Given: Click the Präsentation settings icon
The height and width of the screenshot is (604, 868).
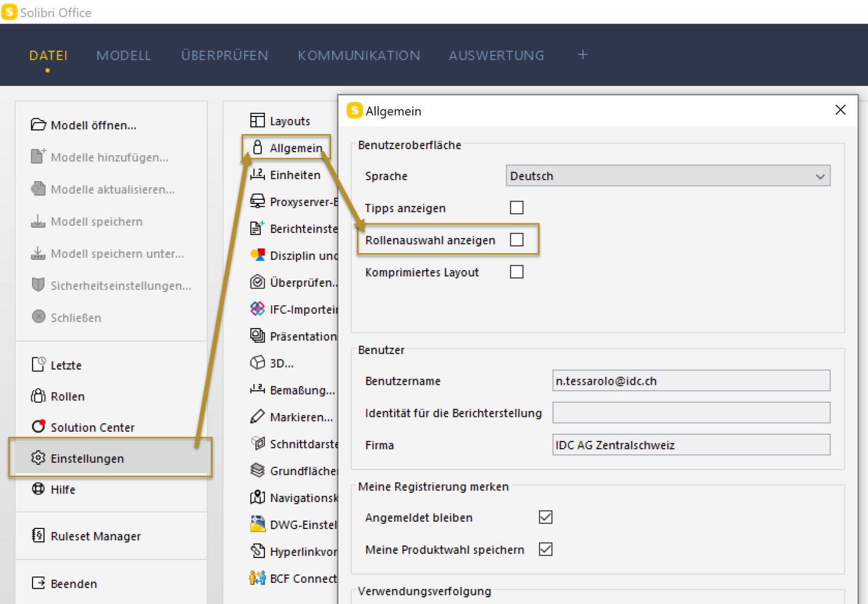Looking at the screenshot, I should coord(258,335).
